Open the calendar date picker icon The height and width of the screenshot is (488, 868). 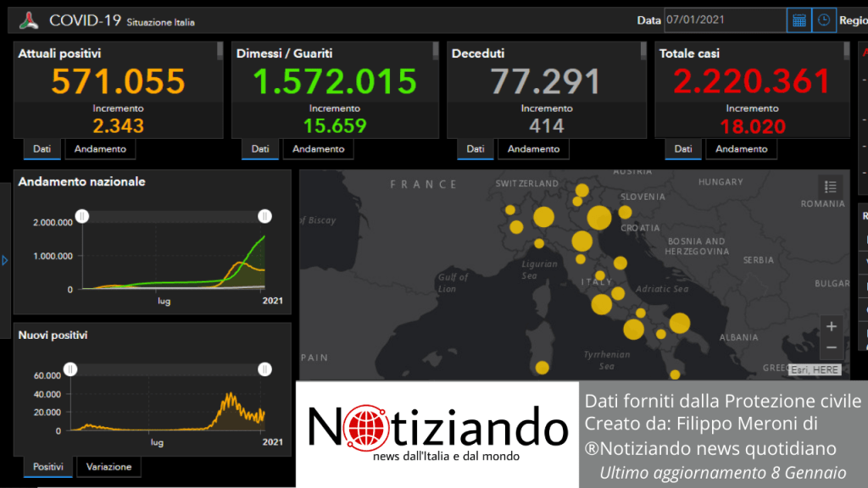(x=798, y=20)
